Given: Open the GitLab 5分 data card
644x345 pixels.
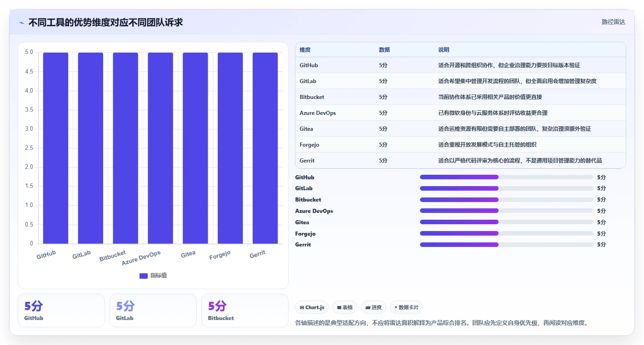Looking at the screenshot, I should click(x=153, y=310).
